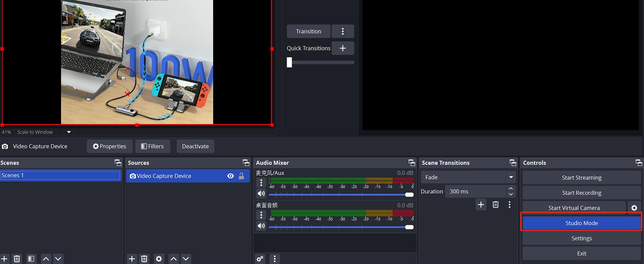
Task: Mute the 桌面音频 desktop audio channel
Action: [x=261, y=226]
